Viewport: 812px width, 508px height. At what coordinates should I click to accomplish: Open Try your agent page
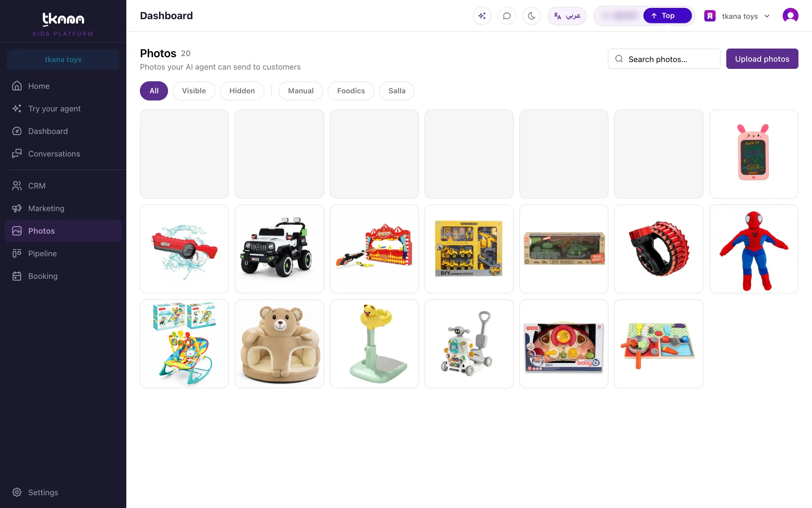[x=63, y=109]
